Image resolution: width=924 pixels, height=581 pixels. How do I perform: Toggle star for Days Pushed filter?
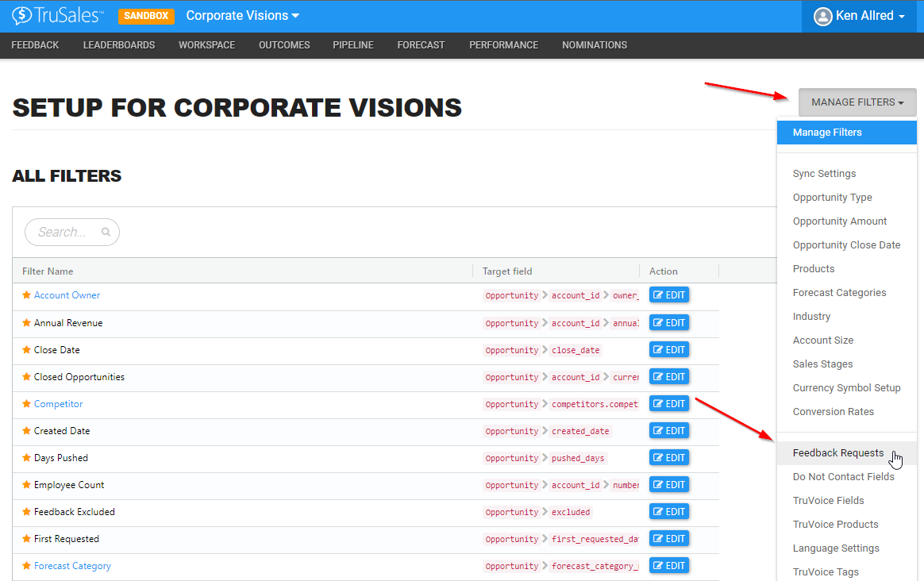(26, 457)
